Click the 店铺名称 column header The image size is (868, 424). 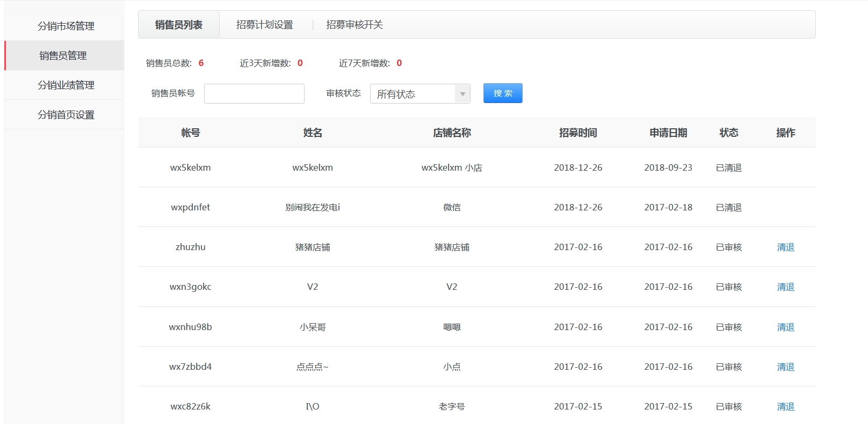(452, 133)
